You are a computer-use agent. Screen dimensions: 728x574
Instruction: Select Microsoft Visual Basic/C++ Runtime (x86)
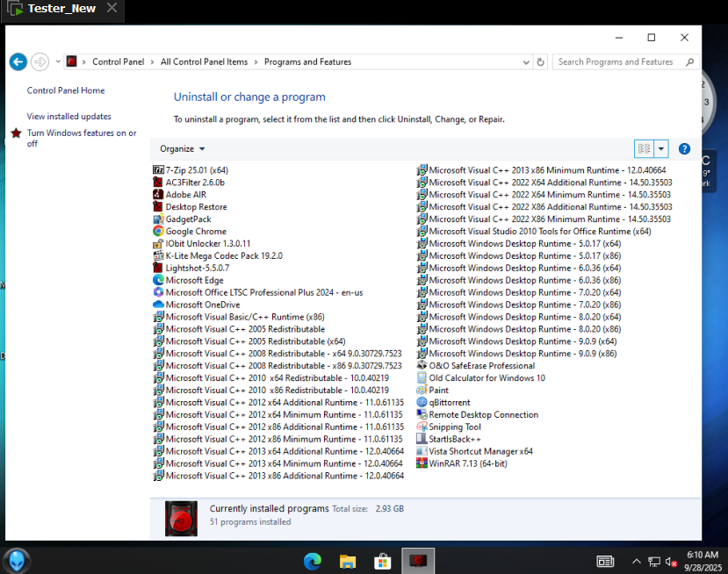click(x=239, y=317)
